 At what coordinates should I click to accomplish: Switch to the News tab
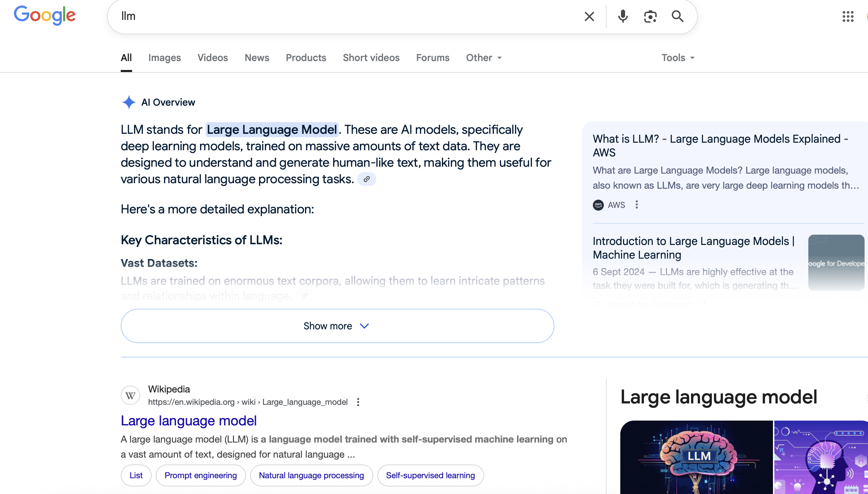pos(257,58)
